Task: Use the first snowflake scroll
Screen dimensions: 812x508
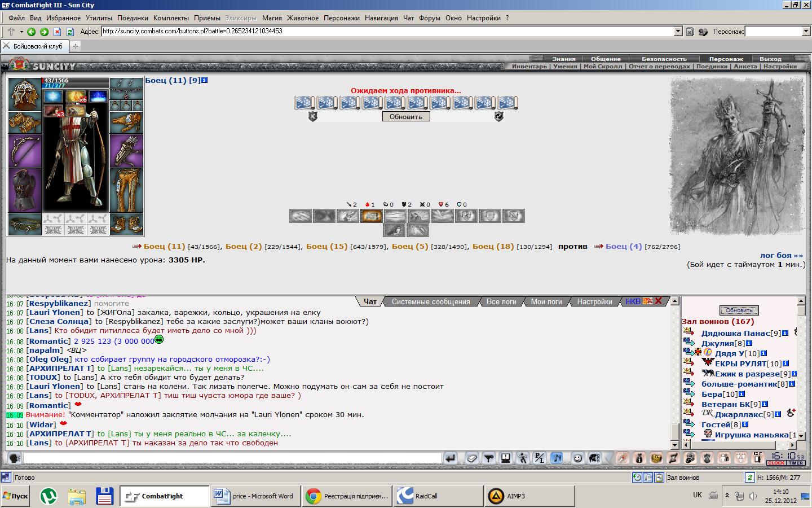Action: [x=304, y=103]
